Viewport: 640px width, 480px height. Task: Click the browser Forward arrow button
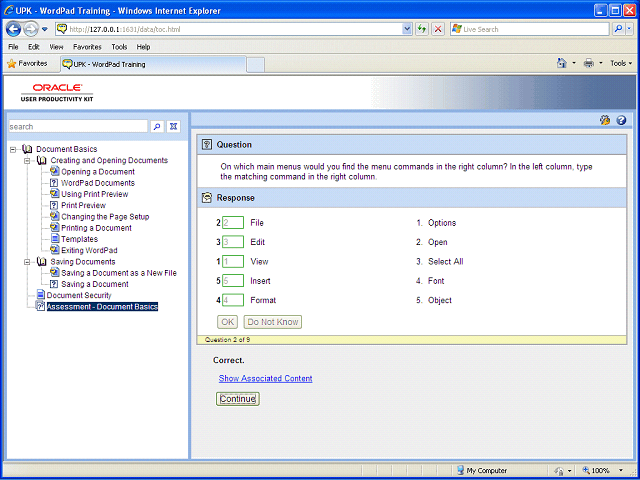tap(31, 29)
